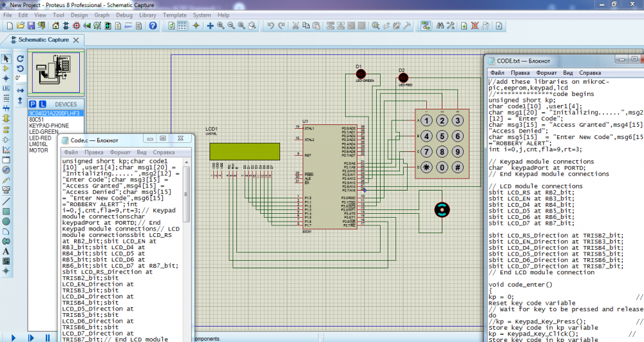Click the Undo arrow in toolbar
The height and width of the screenshot is (342, 644).
coord(271,26)
